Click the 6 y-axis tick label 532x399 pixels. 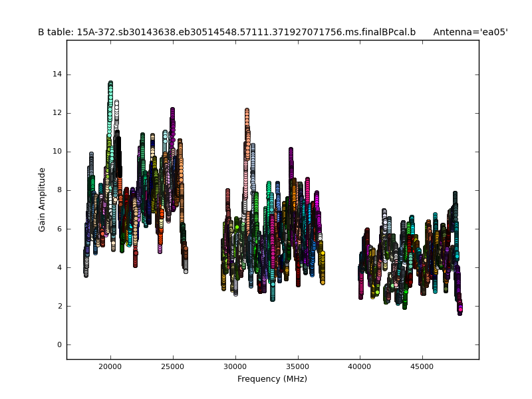(x=60, y=229)
